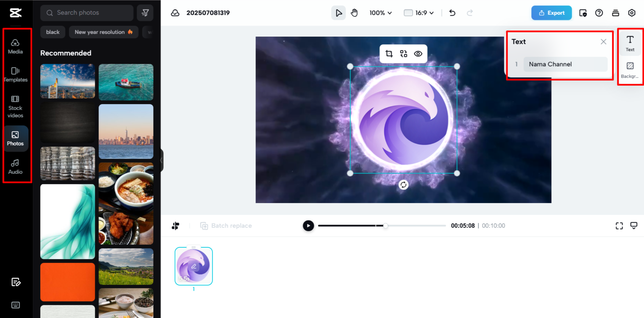The image size is (644, 318).
Task: Toggle fullscreen preview in the timeline bar
Action: [x=619, y=226]
